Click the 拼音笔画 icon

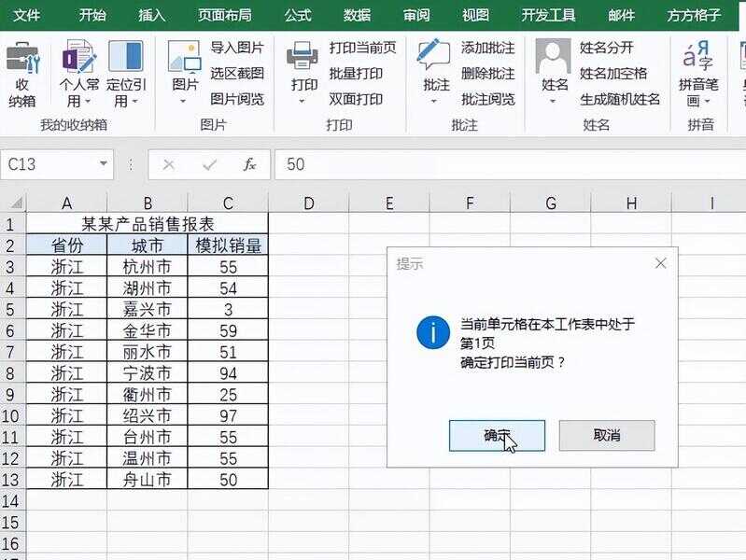[x=698, y=56]
